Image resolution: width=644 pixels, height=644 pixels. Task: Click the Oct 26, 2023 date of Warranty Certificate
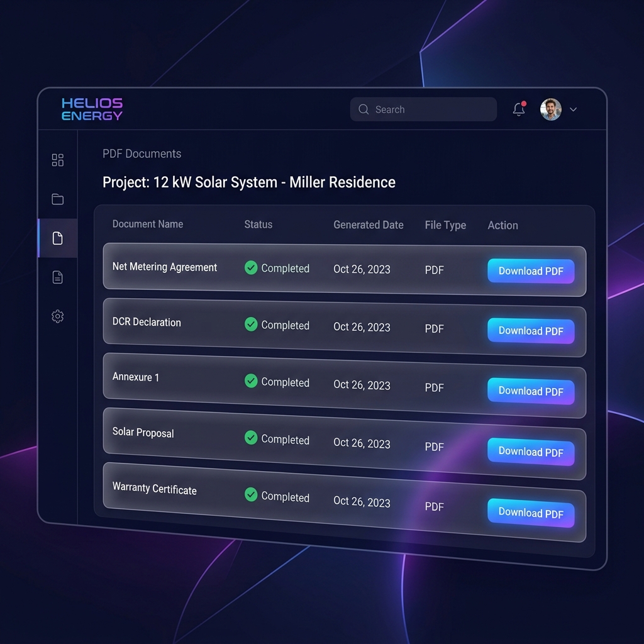pos(362,501)
